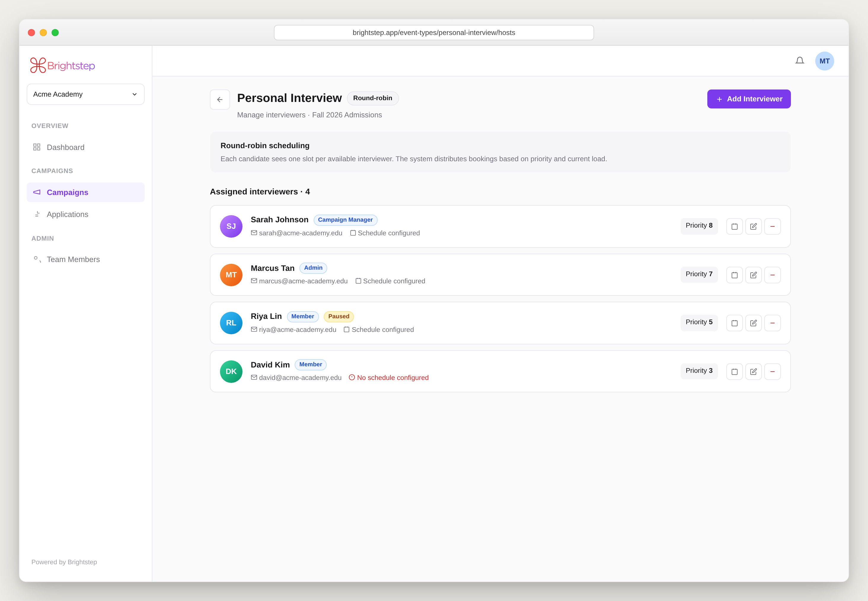Remove Riya Lin from interviewers
Image resolution: width=868 pixels, height=601 pixels.
tap(772, 323)
